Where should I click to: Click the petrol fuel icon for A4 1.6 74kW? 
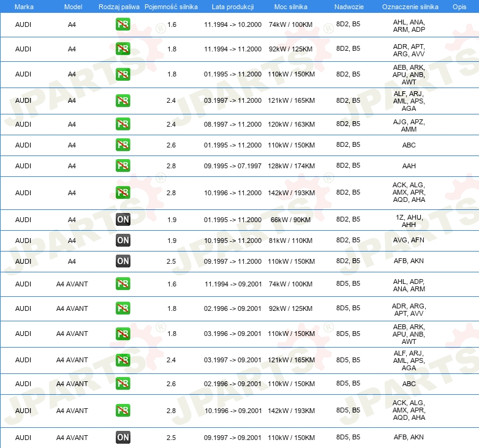tap(123, 24)
